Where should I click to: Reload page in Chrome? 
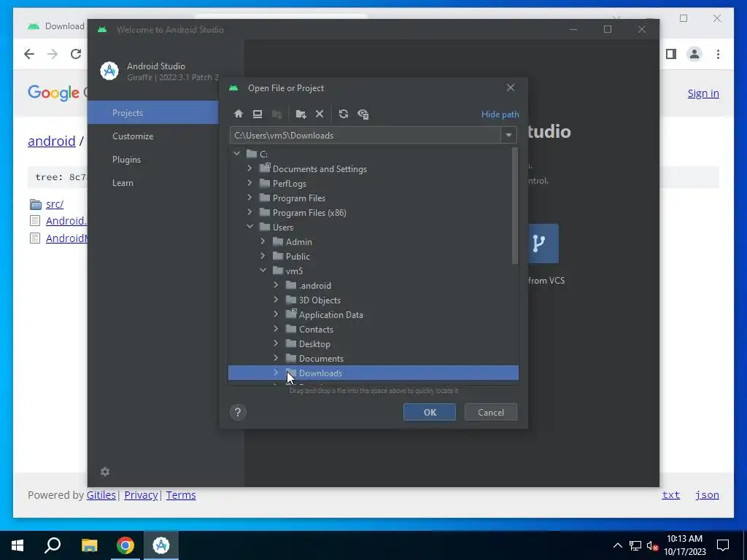click(x=76, y=54)
